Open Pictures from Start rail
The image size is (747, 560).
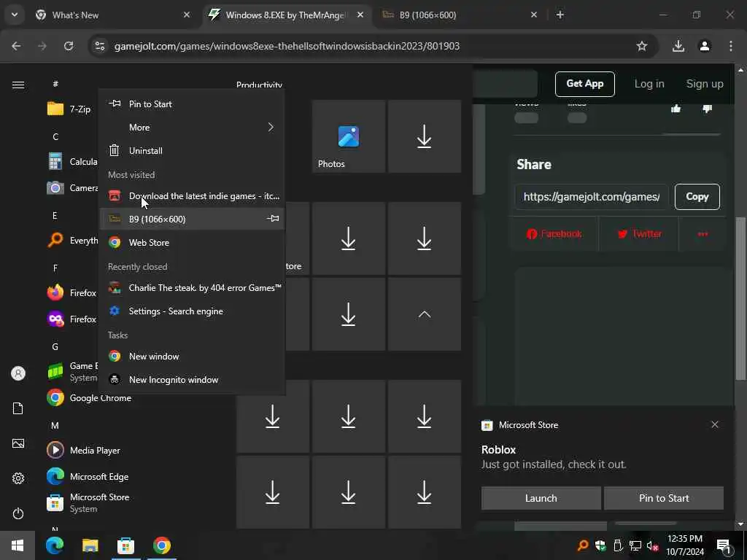(x=18, y=443)
